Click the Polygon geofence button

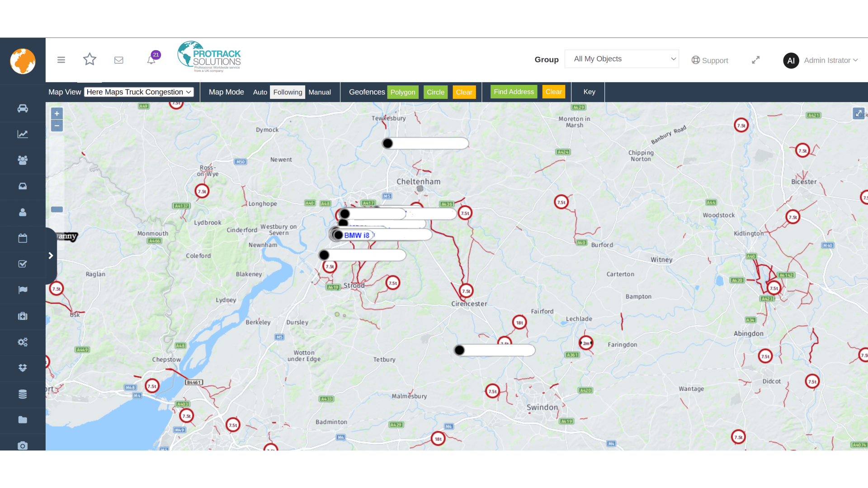(402, 92)
